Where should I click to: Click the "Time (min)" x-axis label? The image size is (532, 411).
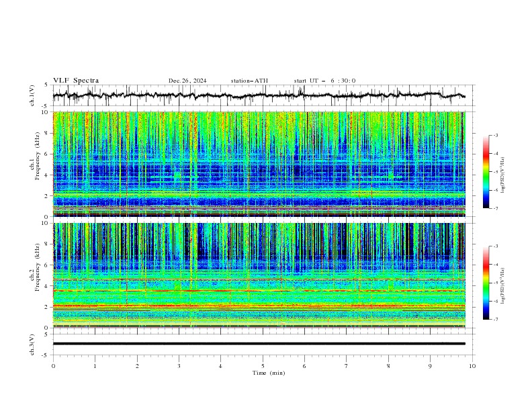[269, 373]
